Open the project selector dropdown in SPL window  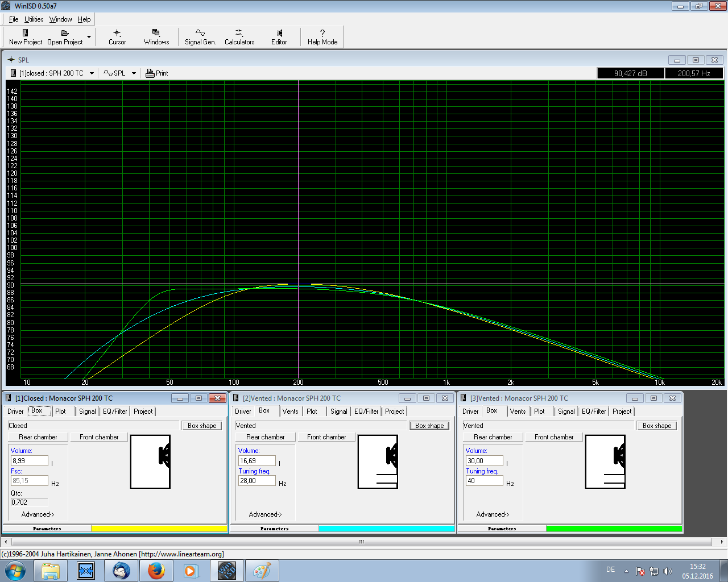click(92, 73)
